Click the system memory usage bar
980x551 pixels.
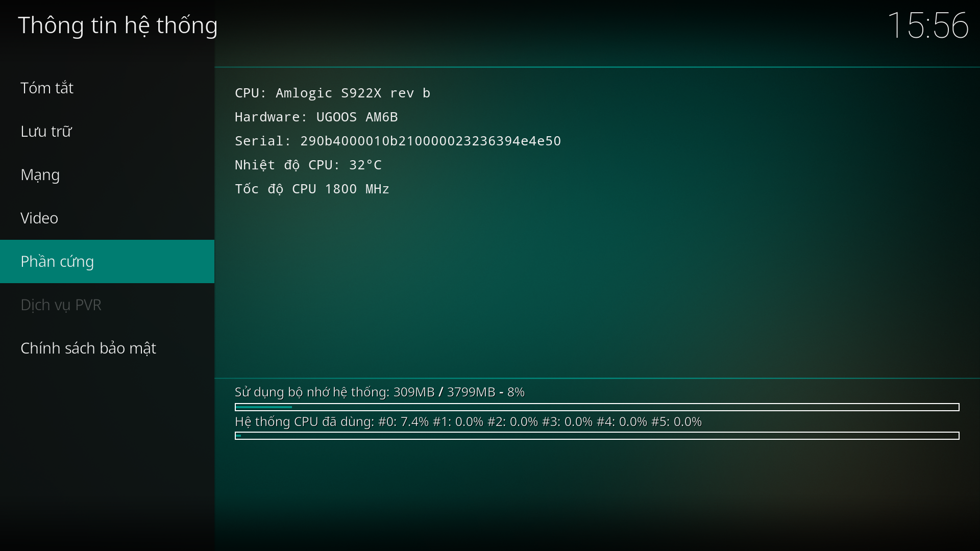[597, 407]
